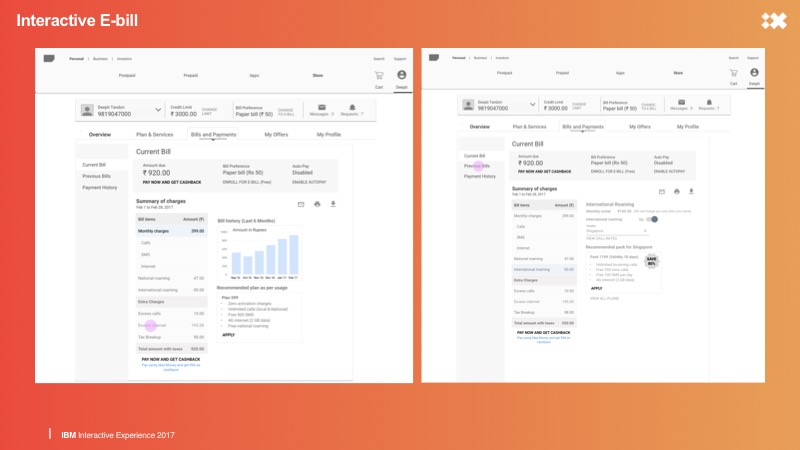800x450 pixels.
Task: Click the print bill icon in left mockup
Action: (317, 204)
